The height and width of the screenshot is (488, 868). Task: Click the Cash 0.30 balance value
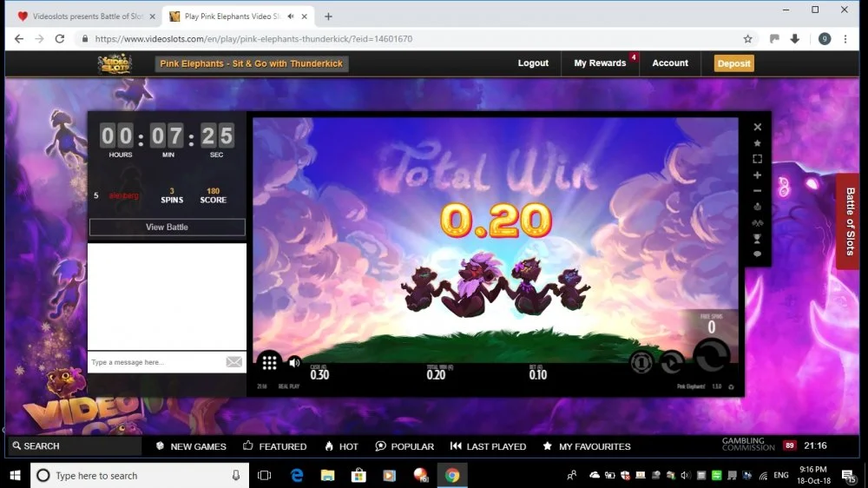pos(319,374)
